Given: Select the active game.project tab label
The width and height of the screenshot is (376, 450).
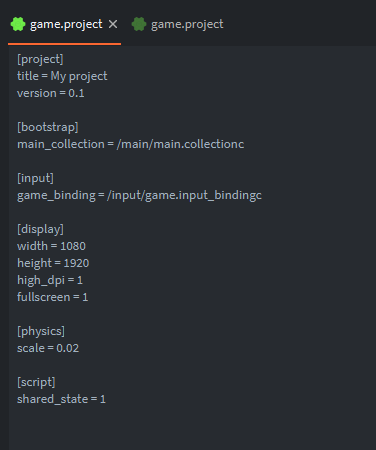Looking at the screenshot, I should click(66, 24).
